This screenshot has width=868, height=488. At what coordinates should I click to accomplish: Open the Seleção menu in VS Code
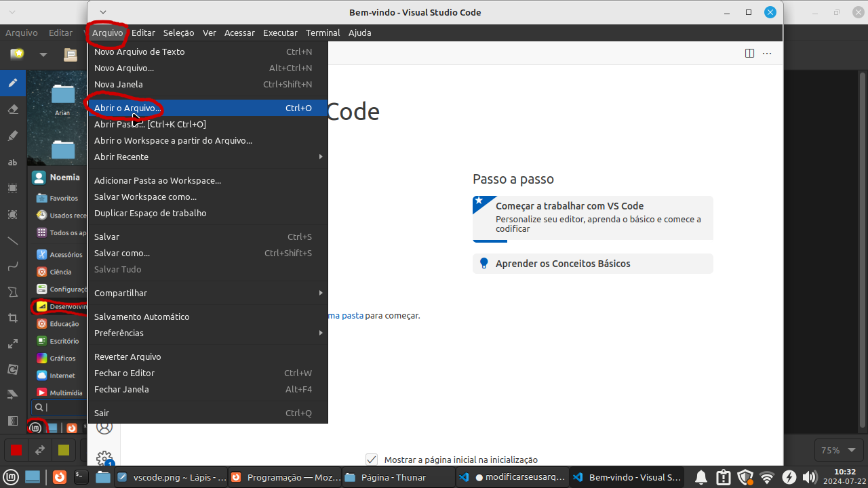tap(179, 33)
